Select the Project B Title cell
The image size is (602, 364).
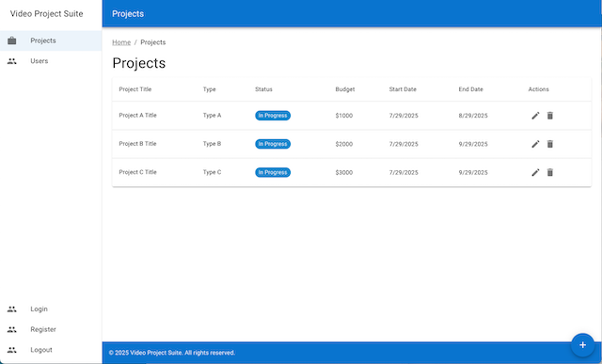[x=138, y=144]
